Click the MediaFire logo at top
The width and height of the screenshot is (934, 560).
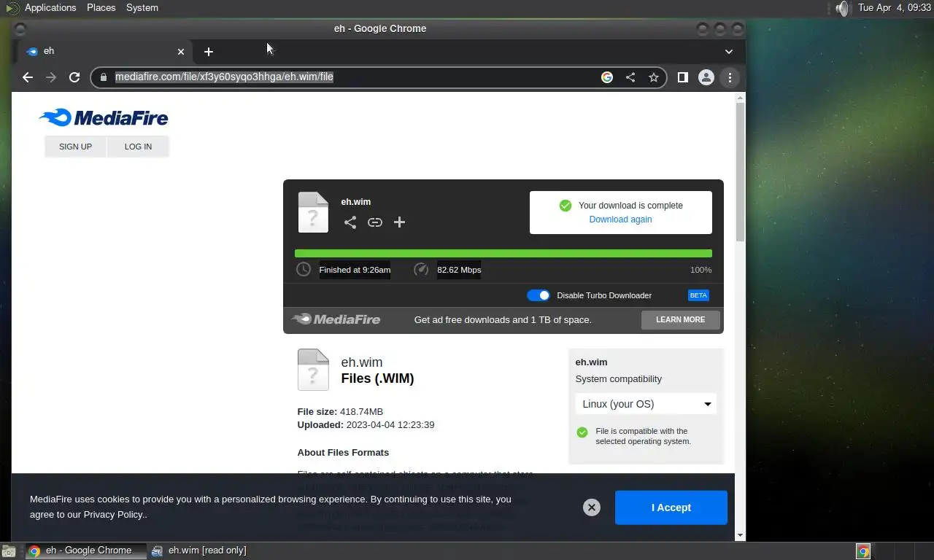pyautogui.click(x=104, y=117)
